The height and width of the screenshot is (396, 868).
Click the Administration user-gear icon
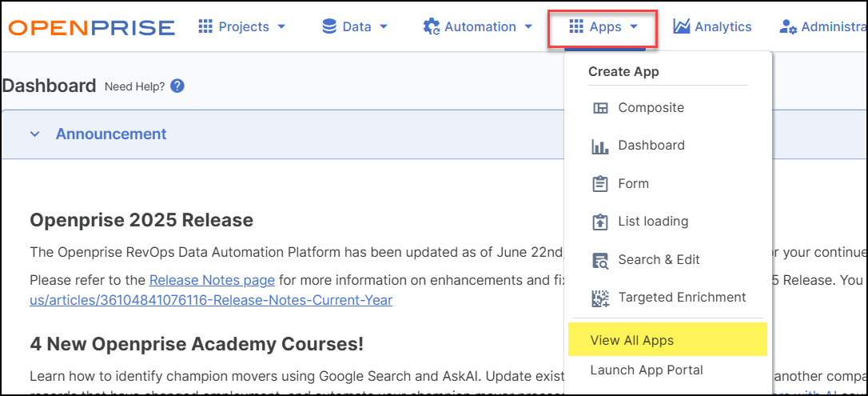[x=788, y=26]
